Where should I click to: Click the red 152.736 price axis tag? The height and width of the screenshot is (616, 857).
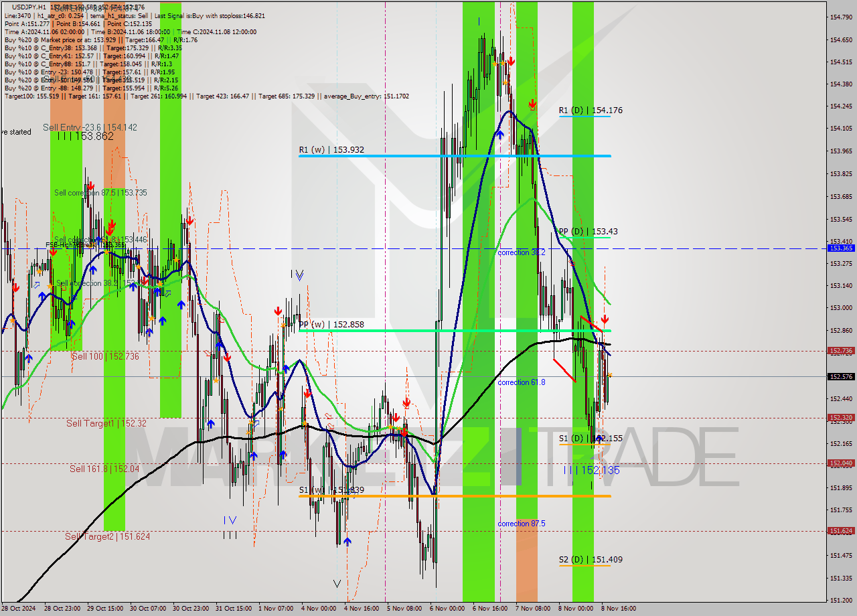click(841, 350)
